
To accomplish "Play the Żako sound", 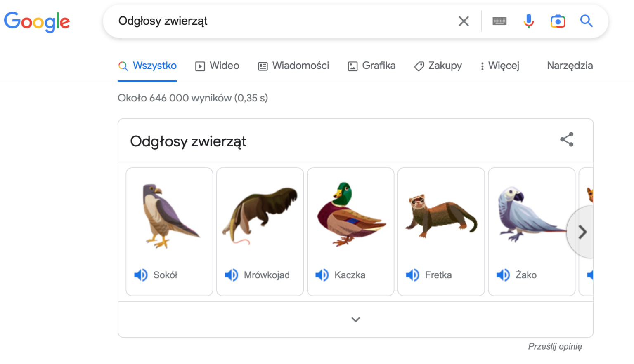I will click(x=503, y=275).
